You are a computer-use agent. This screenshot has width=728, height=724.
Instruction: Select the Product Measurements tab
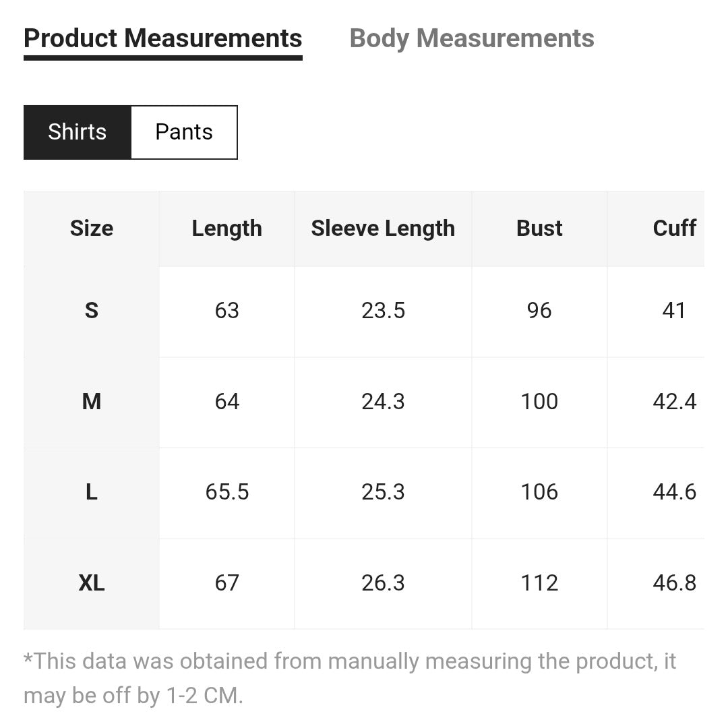tap(163, 38)
